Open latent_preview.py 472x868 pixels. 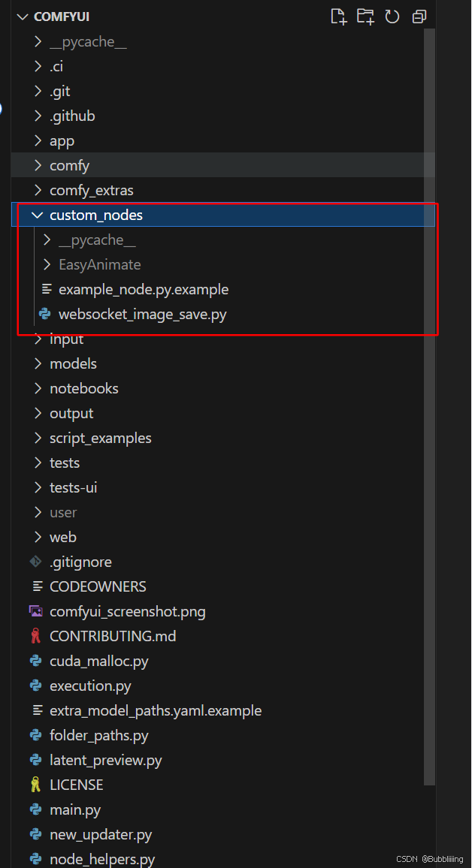click(106, 760)
